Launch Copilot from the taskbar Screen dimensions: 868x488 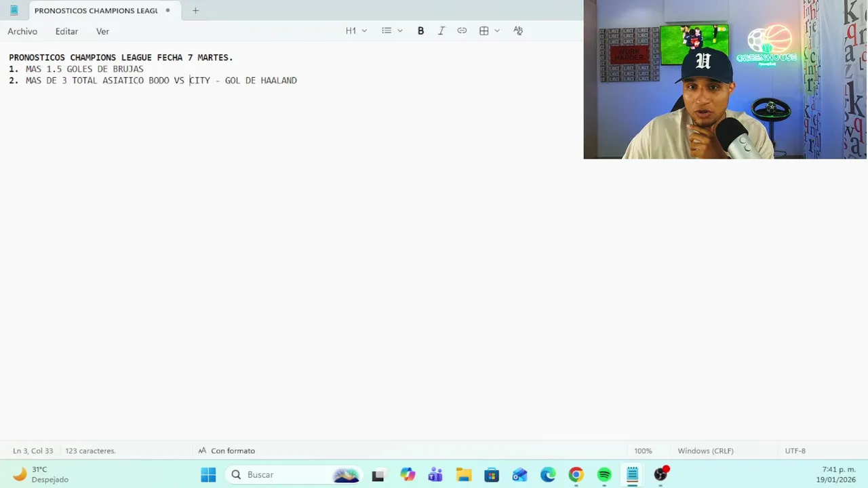[x=407, y=474]
